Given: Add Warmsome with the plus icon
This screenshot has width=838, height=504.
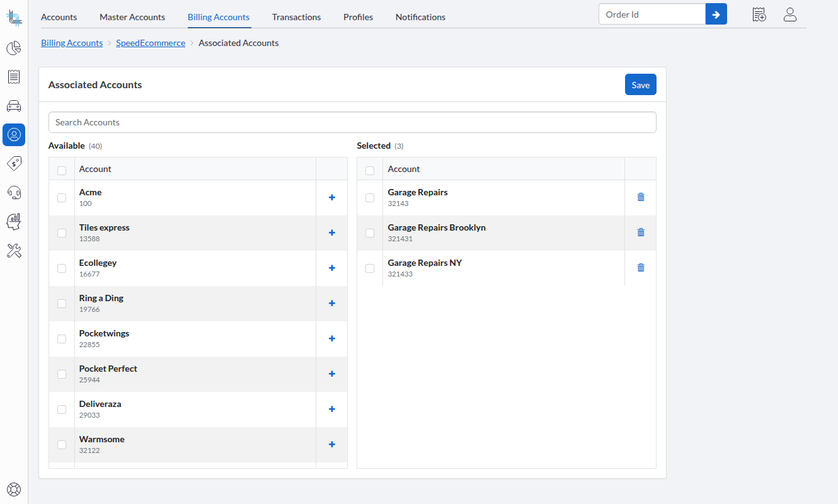Looking at the screenshot, I should (332, 444).
